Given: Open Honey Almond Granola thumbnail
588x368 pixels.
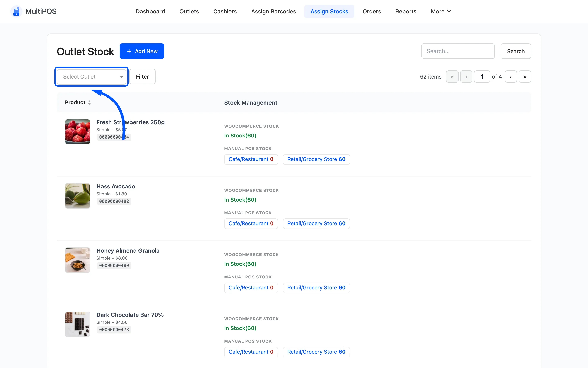Looking at the screenshot, I should [77, 260].
